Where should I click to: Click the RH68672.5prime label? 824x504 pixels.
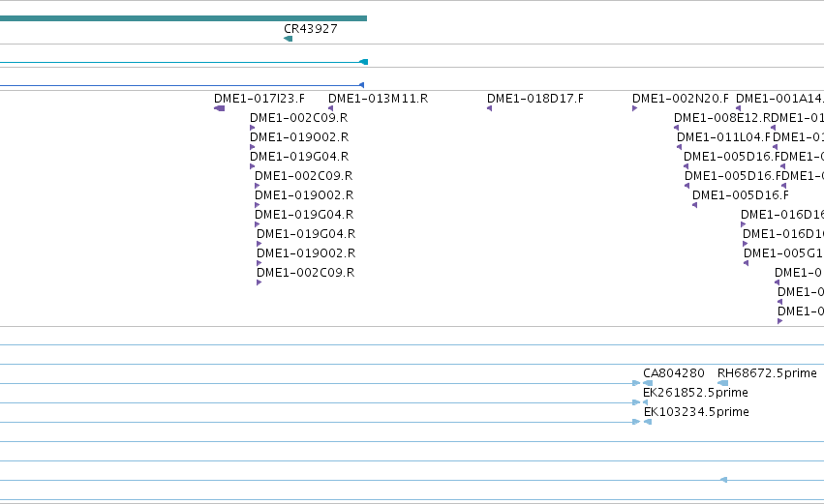pos(767,373)
